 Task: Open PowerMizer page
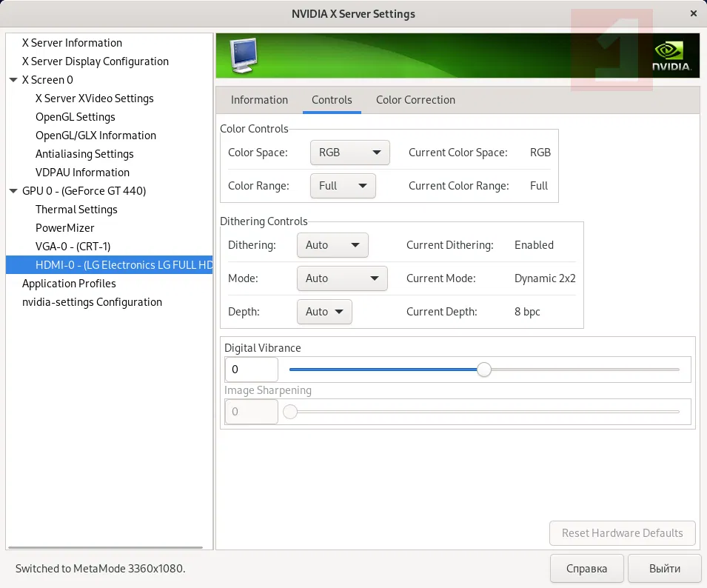[x=65, y=228]
